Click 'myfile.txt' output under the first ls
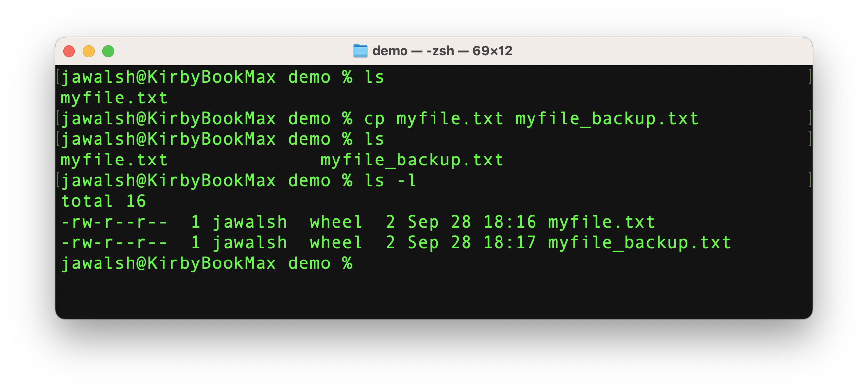Image resolution: width=868 pixels, height=392 pixels. pos(114,98)
